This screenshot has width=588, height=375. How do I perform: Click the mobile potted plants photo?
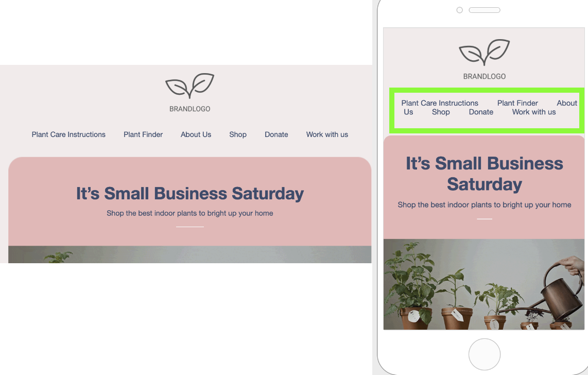click(484, 284)
